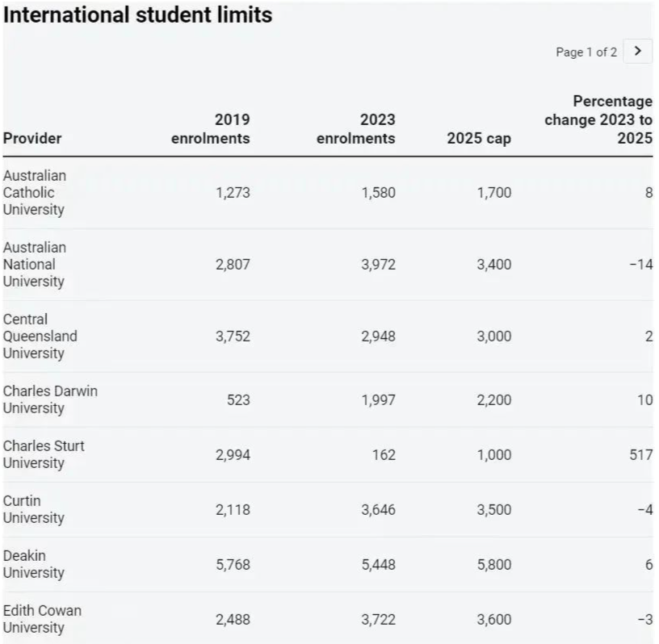The width and height of the screenshot is (659, 644).
Task: Select Australian National University provider cell
Action: pos(35,264)
